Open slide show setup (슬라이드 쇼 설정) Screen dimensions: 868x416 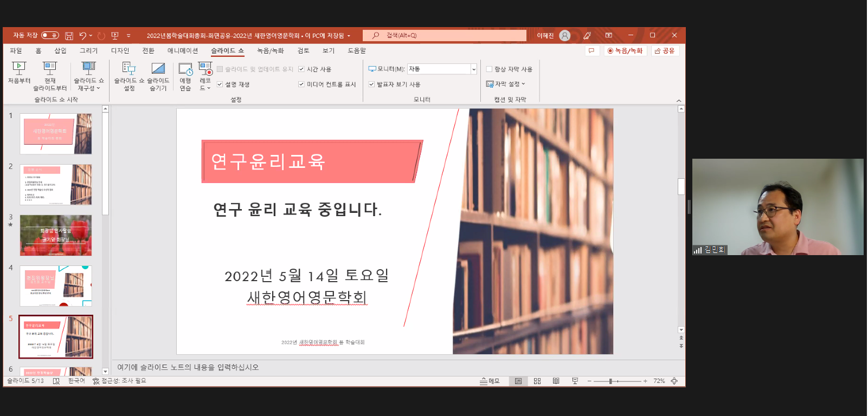[129, 69]
